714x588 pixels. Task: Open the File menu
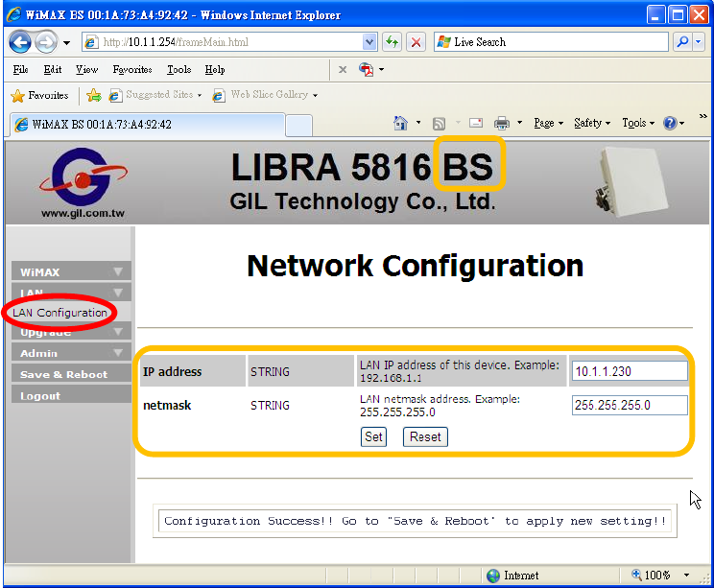point(20,70)
